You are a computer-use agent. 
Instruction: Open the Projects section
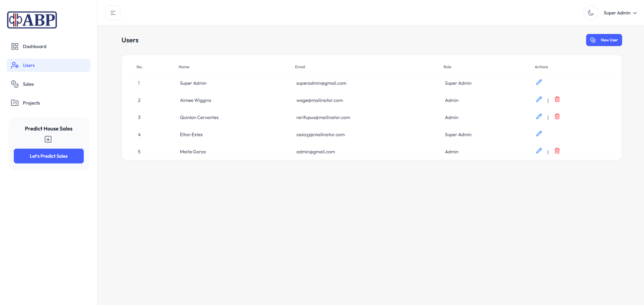[x=31, y=103]
